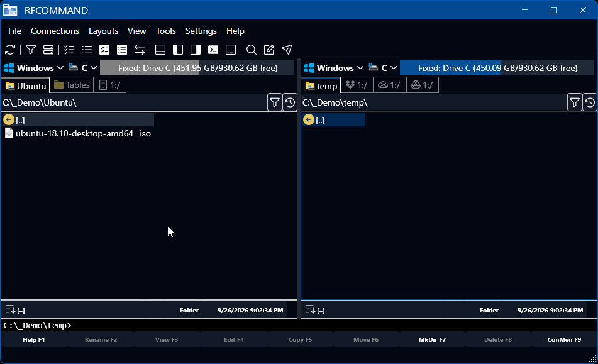Viewport: 598px width, 364px height.
Task: Click the checklist icon with outlined check marks
Action: pos(69,50)
